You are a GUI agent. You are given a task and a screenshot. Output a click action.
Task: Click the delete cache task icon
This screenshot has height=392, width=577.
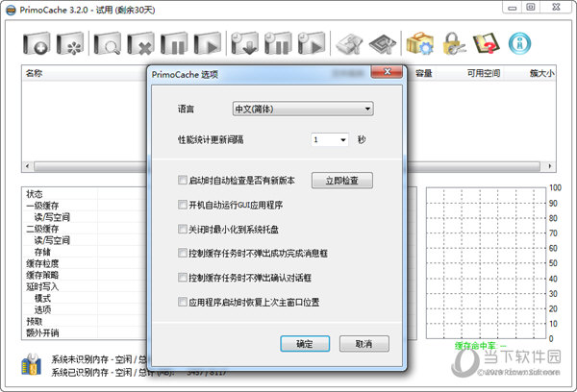point(141,43)
